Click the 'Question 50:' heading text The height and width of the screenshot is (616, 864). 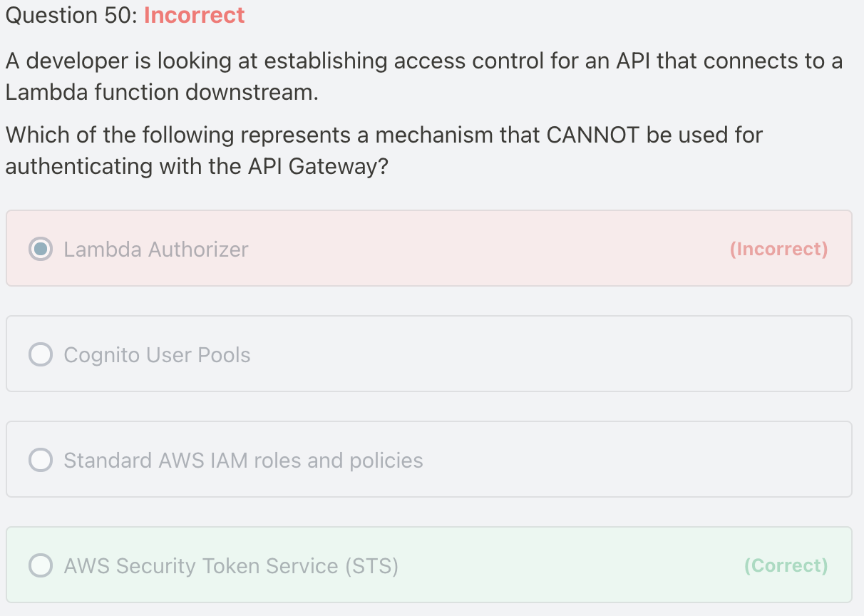[71, 15]
